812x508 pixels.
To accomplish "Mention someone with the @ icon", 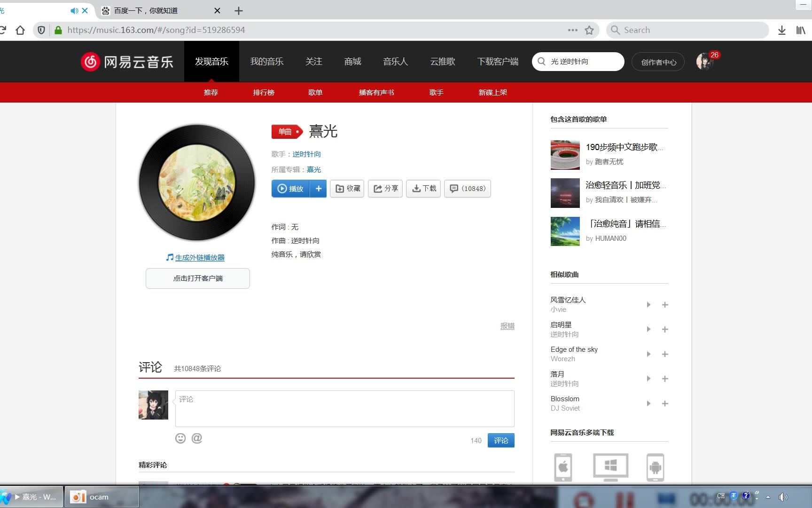I will 197,438.
